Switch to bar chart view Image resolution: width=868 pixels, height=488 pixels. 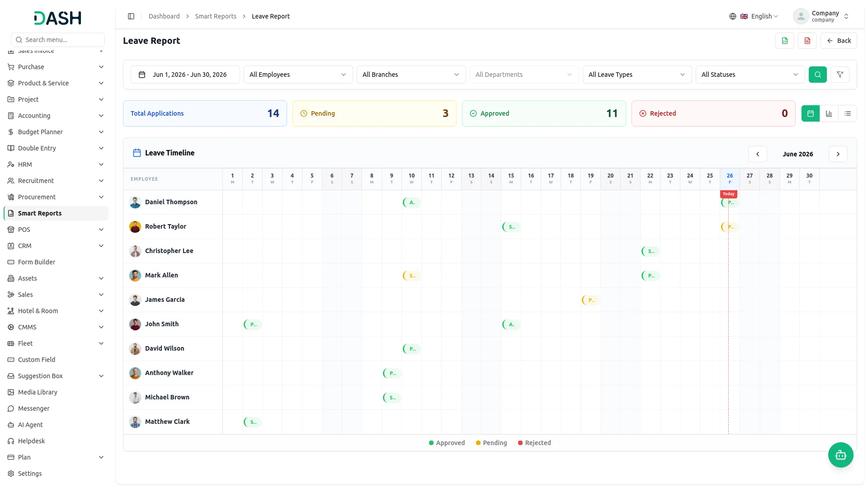click(829, 113)
